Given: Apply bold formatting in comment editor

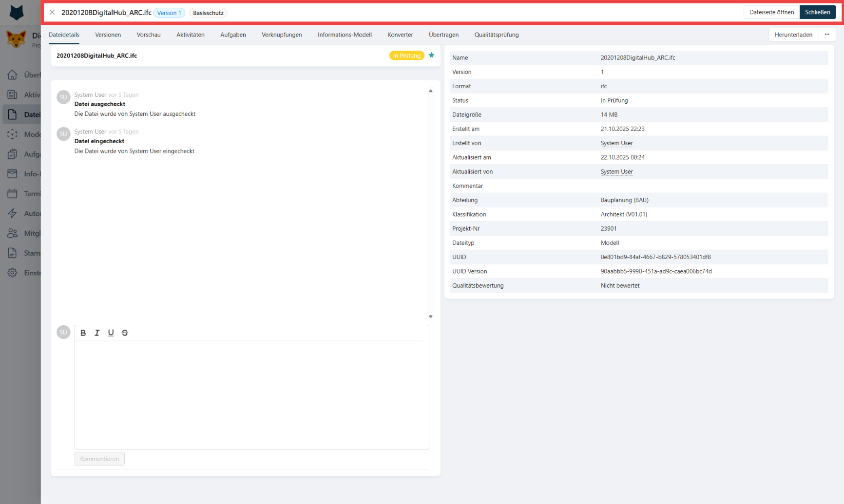Looking at the screenshot, I should pos(83,333).
